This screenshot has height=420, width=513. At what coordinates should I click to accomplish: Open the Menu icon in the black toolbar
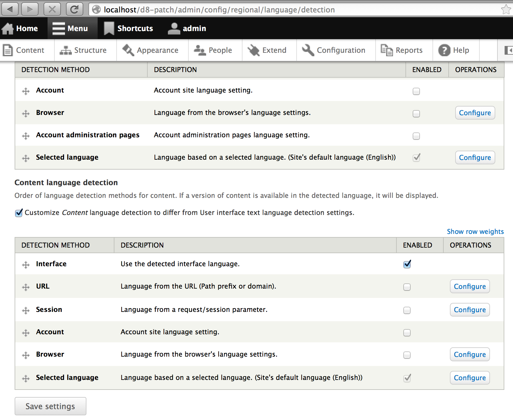(58, 28)
